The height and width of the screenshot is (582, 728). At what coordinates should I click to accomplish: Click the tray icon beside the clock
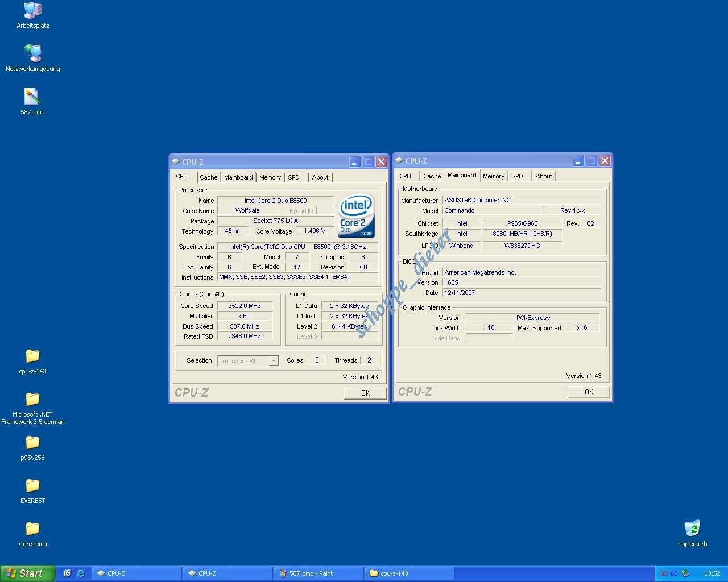point(686,573)
